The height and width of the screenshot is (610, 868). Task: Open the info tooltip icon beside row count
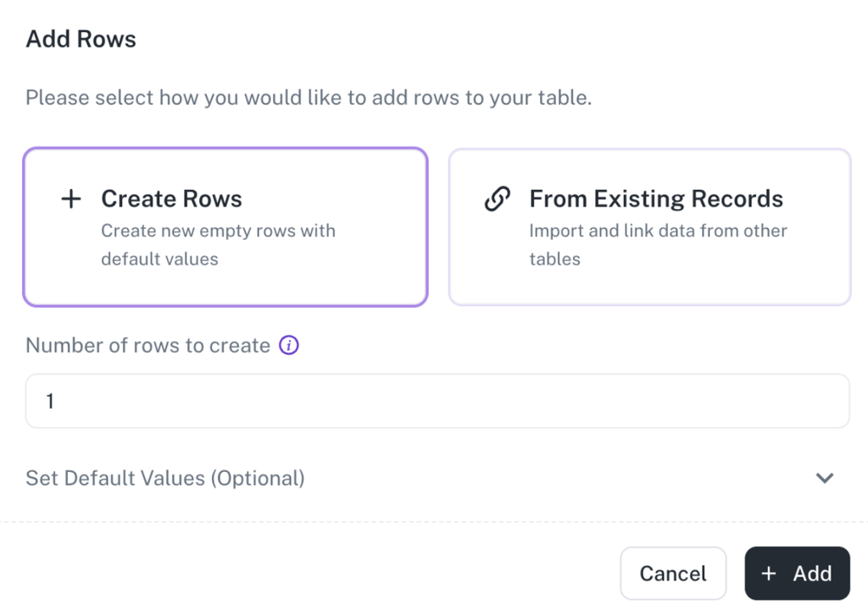[x=289, y=346]
